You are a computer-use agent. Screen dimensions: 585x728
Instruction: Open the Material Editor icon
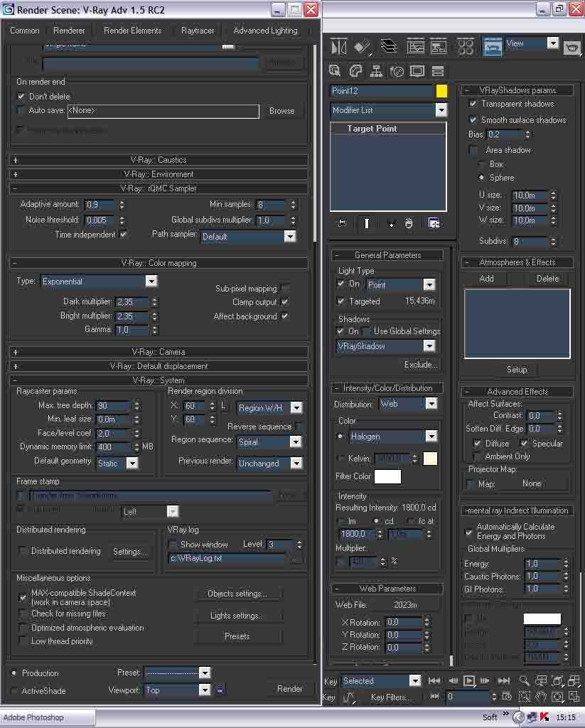tap(466, 46)
